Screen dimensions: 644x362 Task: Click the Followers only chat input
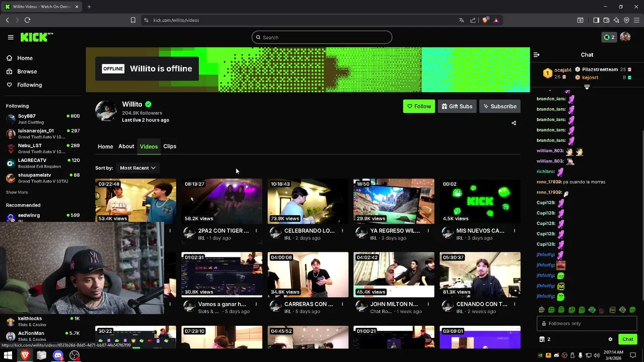click(587, 324)
